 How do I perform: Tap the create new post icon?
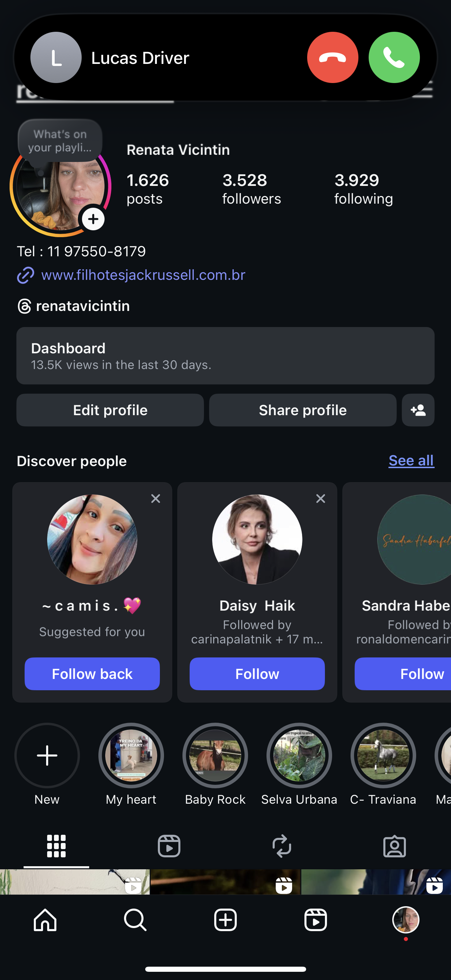pos(225,920)
